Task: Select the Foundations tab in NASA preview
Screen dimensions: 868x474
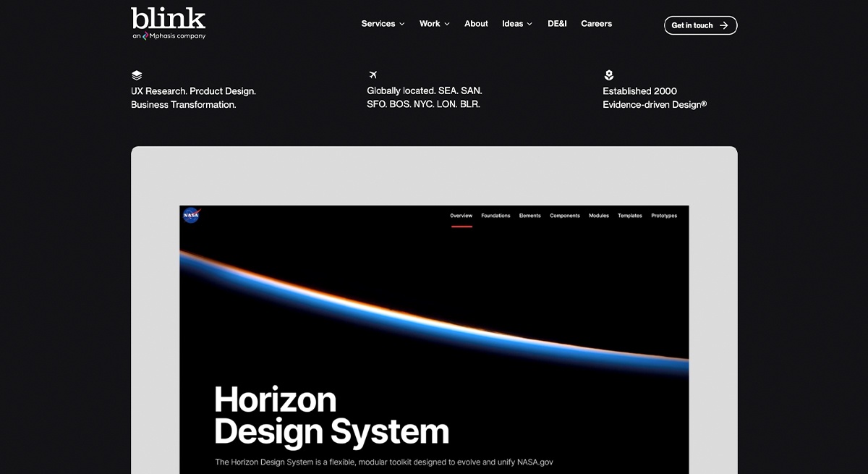Action: [495, 216]
